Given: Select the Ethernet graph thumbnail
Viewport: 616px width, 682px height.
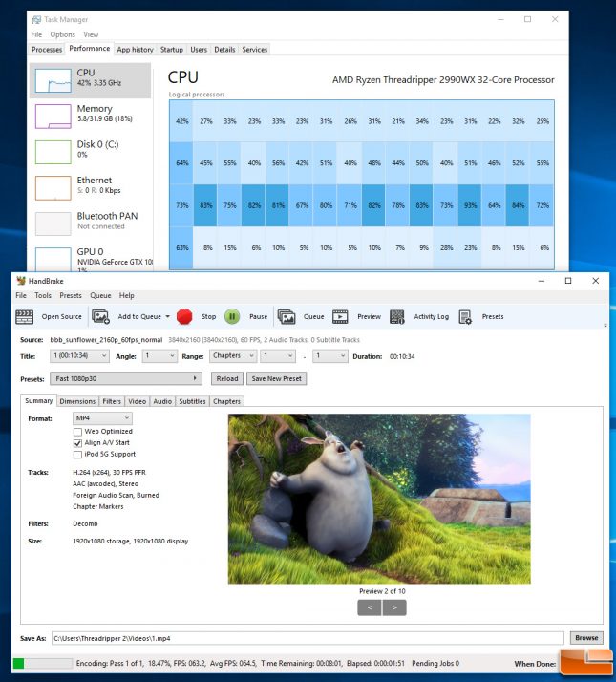Looking at the screenshot, I should point(53,188).
